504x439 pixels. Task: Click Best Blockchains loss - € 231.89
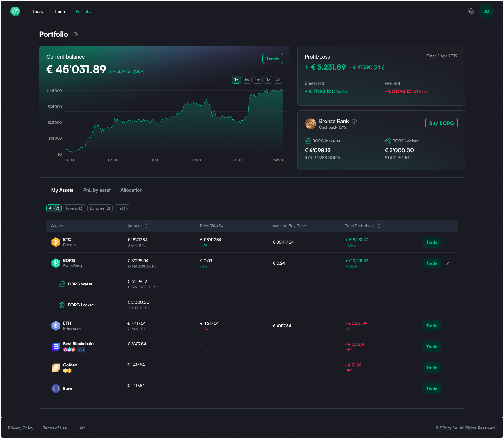pyautogui.click(x=355, y=344)
